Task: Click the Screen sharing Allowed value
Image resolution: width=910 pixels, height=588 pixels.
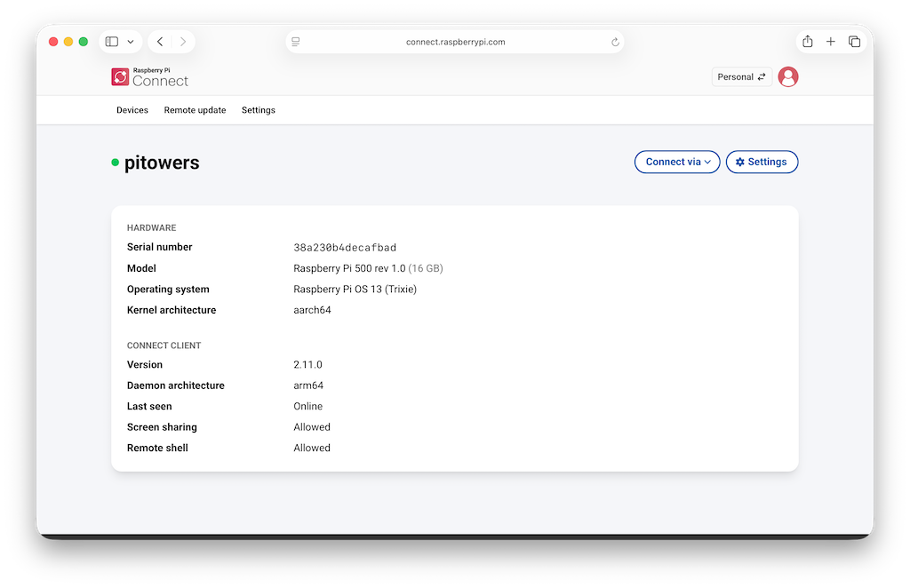Action: (312, 427)
